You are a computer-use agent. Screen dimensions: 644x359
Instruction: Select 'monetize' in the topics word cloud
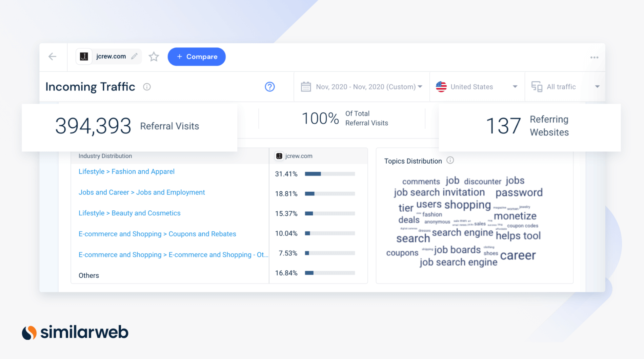[x=515, y=216]
